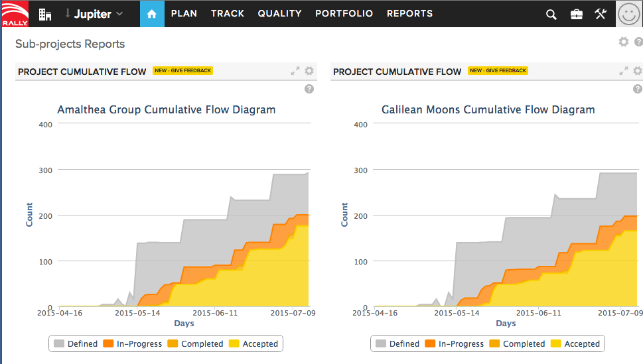643x364 pixels.
Task: Open the search magnifier icon
Action: click(551, 15)
